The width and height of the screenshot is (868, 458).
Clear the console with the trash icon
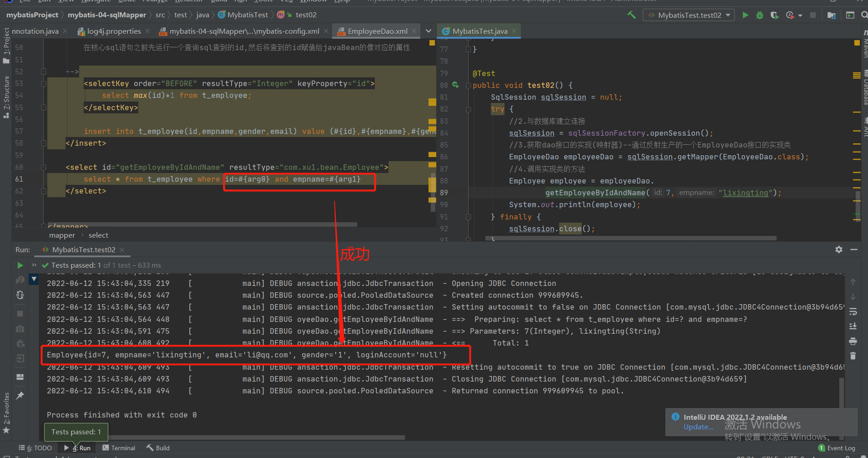click(x=853, y=356)
